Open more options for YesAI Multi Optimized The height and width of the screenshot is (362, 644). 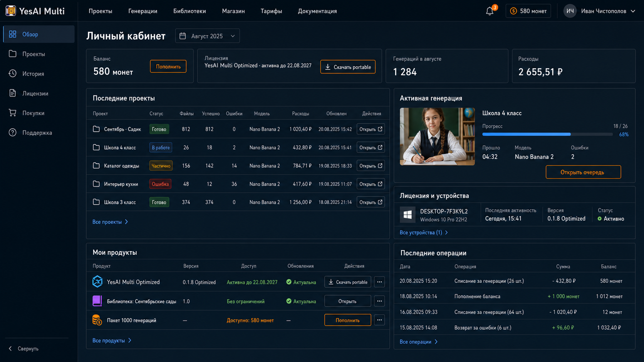pyautogui.click(x=379, y=282)
